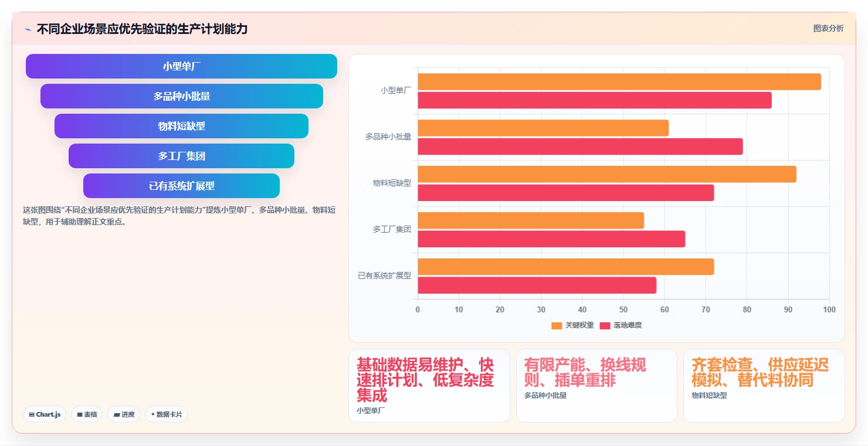The width and height of the screenshot is (868, 446).
Task: Open the 有限产能、换线规则 data card
Action: 596,386
